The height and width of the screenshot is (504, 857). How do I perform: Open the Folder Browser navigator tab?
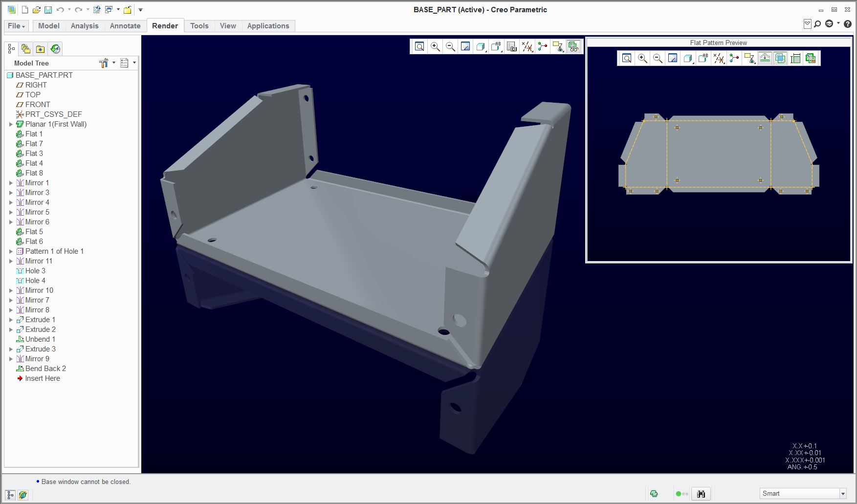click(x=26, y=49)
